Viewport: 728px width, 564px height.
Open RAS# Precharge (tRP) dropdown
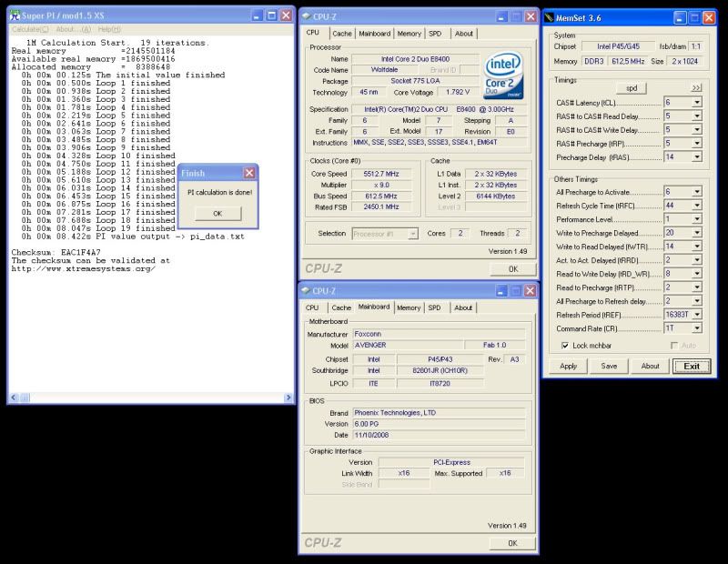click(x=697, y=144)
